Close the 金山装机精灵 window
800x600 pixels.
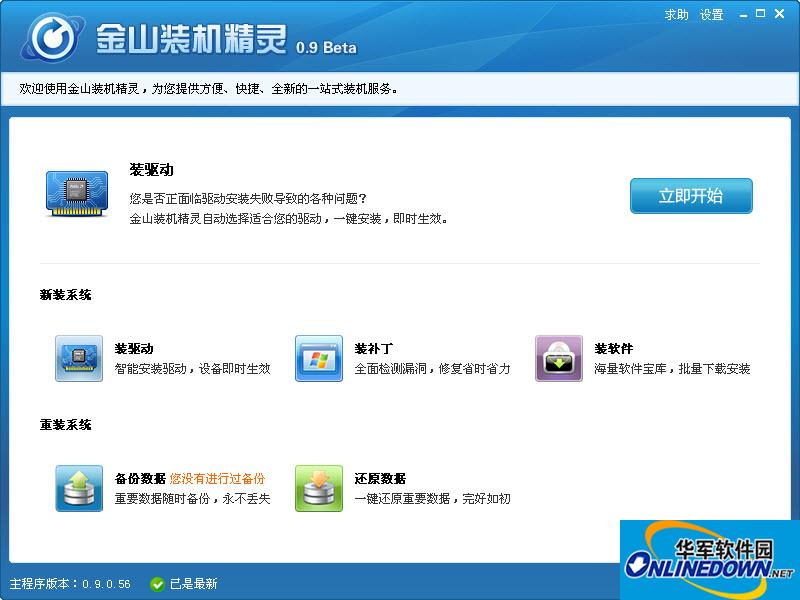(779, 14)
